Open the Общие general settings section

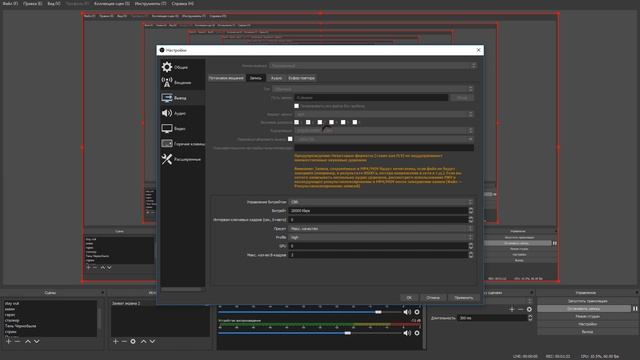click(x=182, y=67)
